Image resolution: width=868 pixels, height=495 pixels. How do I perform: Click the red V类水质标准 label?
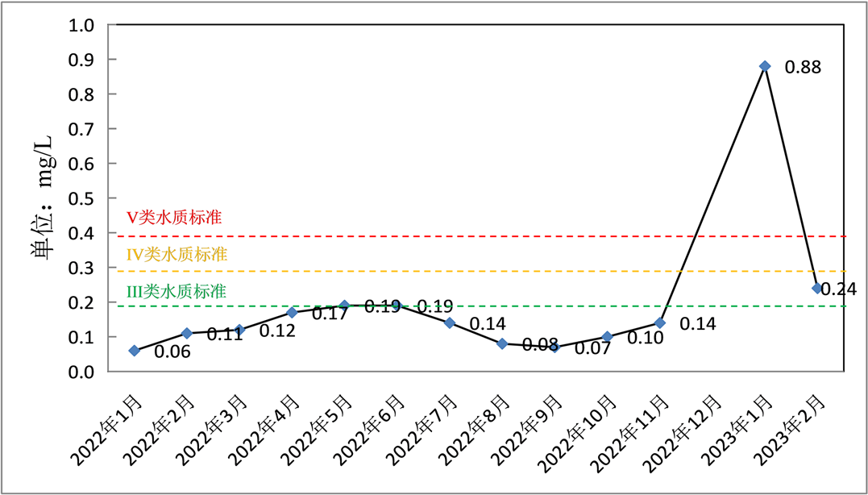174,218
